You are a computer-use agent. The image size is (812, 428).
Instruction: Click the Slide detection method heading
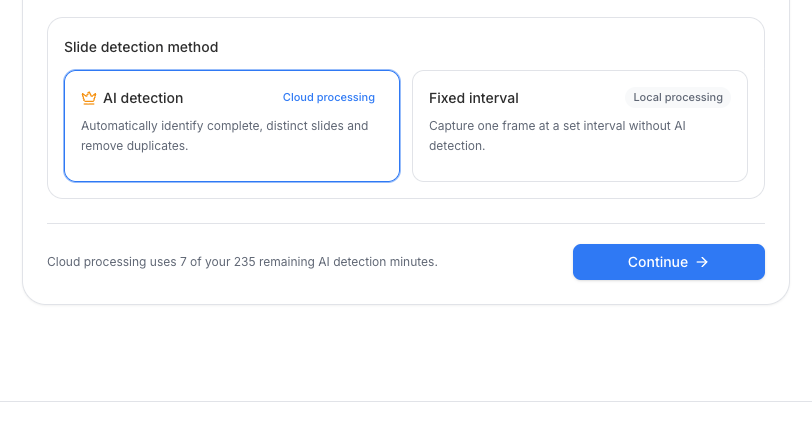(x=141, y=47)
